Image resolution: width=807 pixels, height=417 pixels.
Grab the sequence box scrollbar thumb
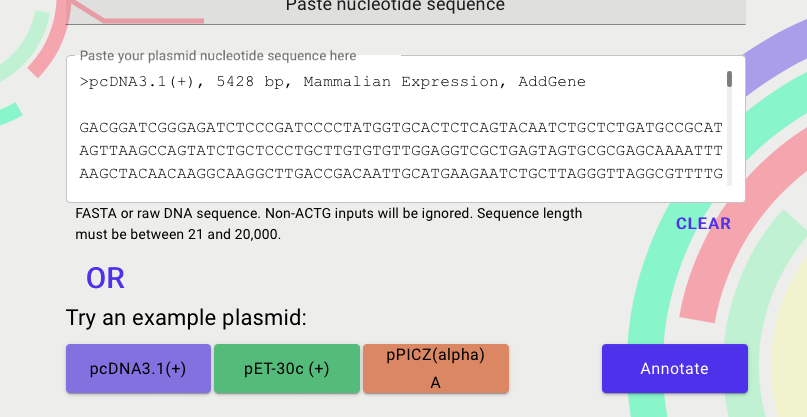pos(729,79)
